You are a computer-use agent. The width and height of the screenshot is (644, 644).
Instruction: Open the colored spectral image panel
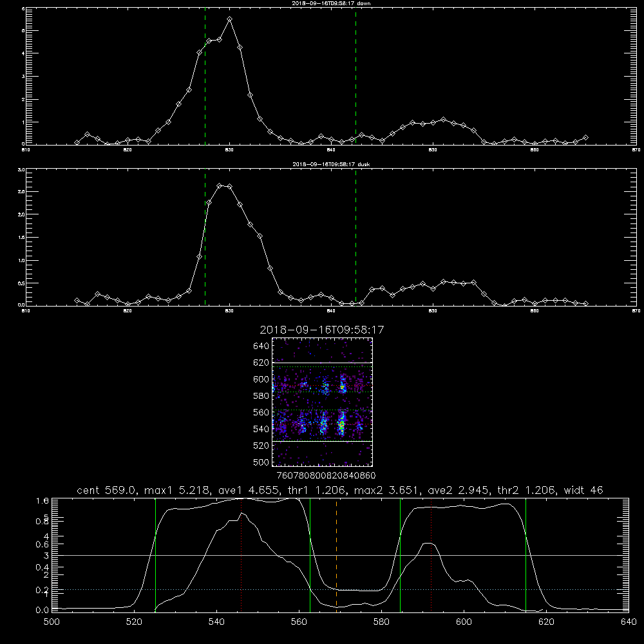click(323, 402)
